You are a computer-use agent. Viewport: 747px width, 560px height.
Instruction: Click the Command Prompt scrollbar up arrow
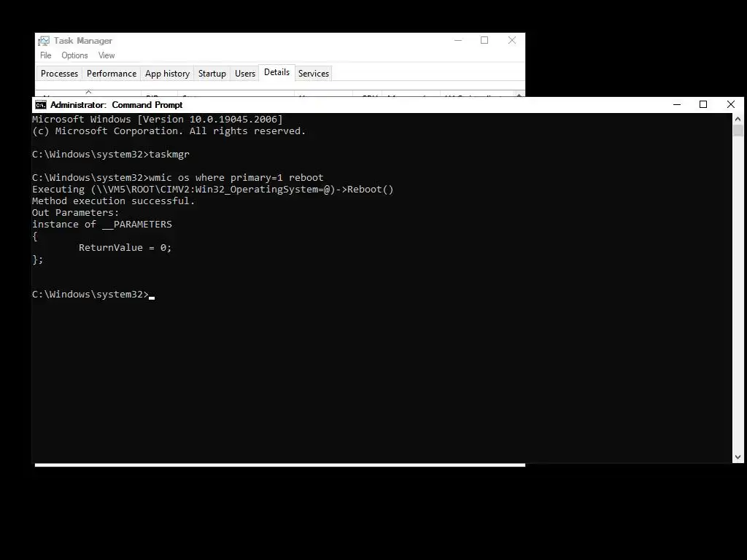pyautogui.click(x=738, y=119)
